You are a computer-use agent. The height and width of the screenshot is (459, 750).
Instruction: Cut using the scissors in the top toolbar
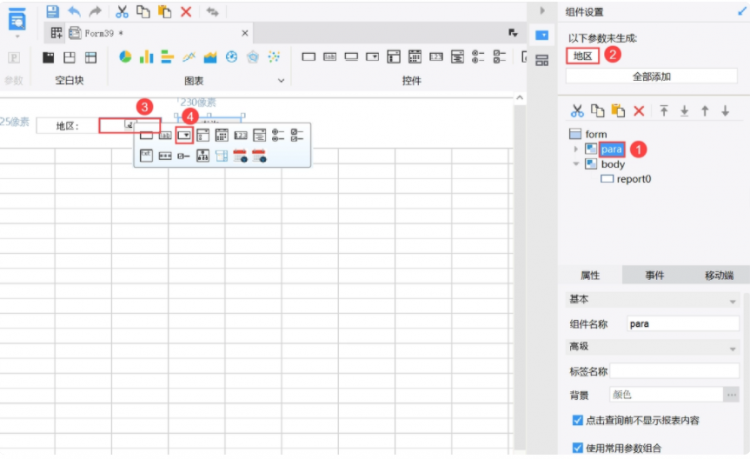[122, 11]
